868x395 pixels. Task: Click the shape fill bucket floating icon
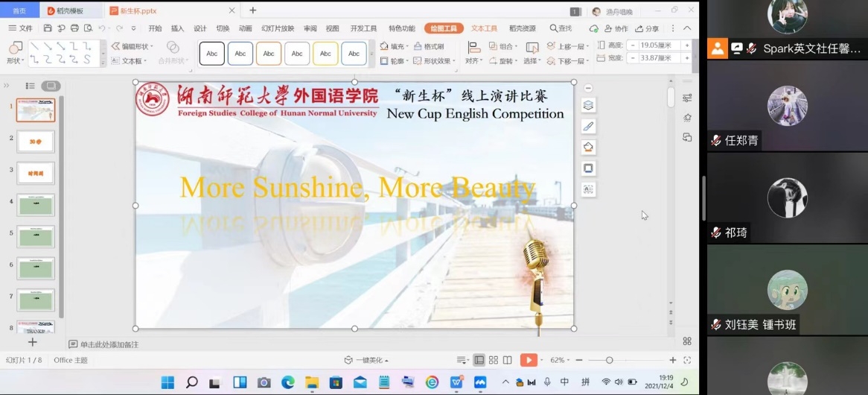click(x=588, y=147)
